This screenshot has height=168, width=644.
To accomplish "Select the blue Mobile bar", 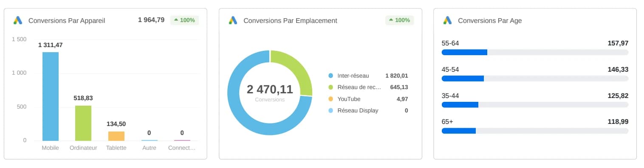I will click(x=51, y=96).
